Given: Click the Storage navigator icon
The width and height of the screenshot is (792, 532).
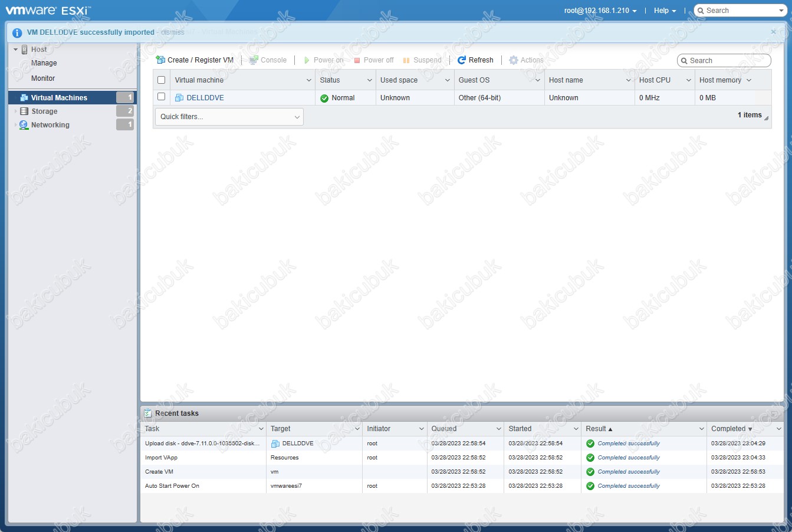Looking at the screenshot, I should (24, 111).
